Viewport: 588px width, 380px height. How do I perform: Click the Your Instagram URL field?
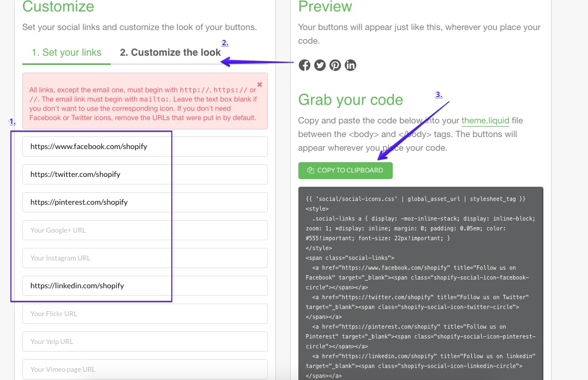click(x=145, y=258)
